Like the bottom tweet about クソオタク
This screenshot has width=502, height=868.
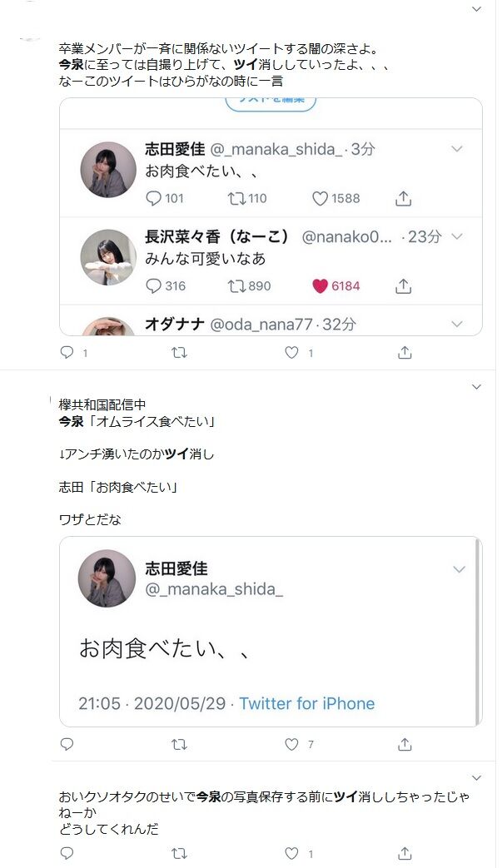(291, 853)
